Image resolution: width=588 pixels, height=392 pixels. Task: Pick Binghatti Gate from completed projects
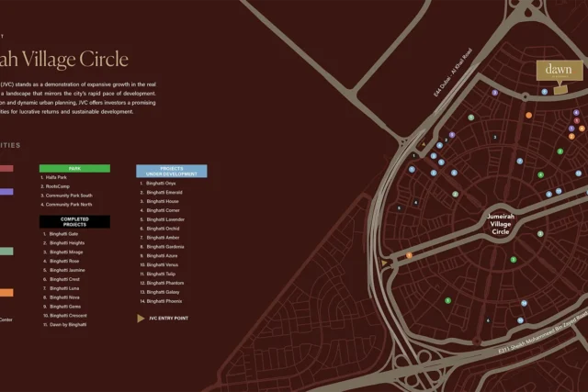[63, 233]
